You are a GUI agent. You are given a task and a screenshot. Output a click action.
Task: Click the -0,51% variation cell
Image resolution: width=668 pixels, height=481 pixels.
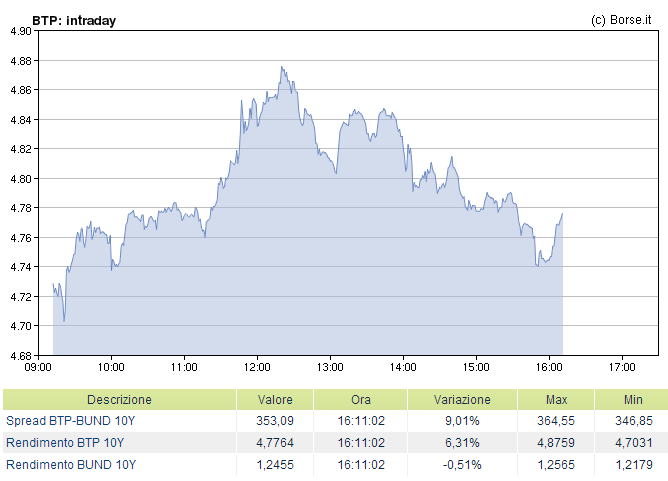[x=461, y=465]
